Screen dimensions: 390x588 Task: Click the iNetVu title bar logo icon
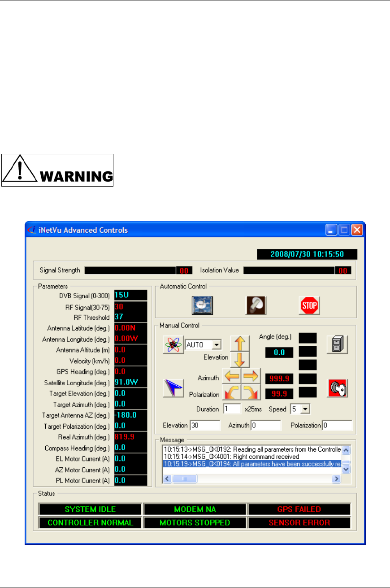click(x=32, y=230)
